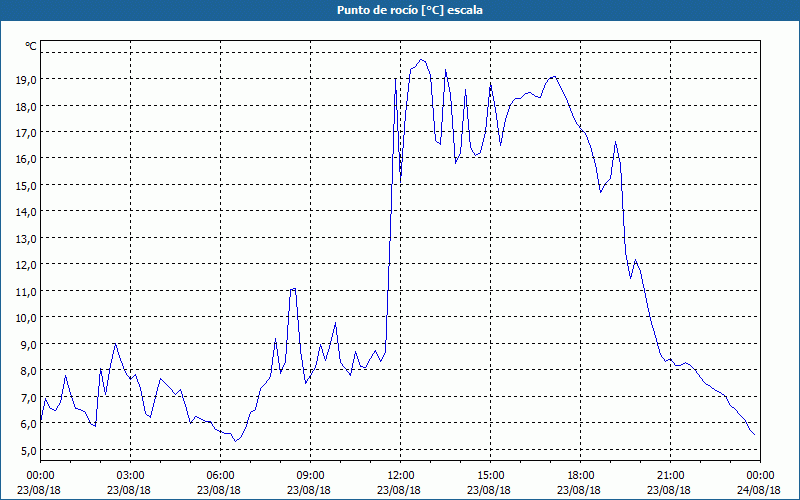
Task: Click the chart title 'Punto de rocío [°C] escala'
Action: click(x=410, y=10)
